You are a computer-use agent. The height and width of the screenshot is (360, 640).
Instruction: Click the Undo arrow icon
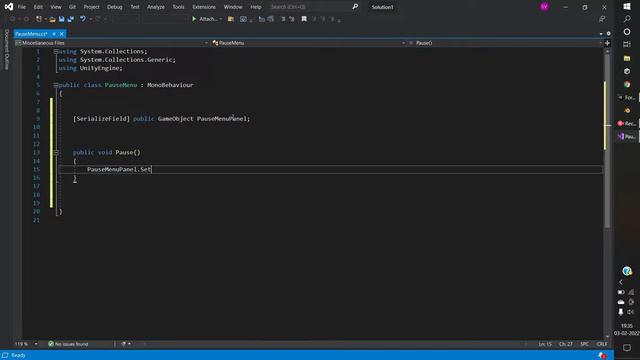(x=83, y=19)
